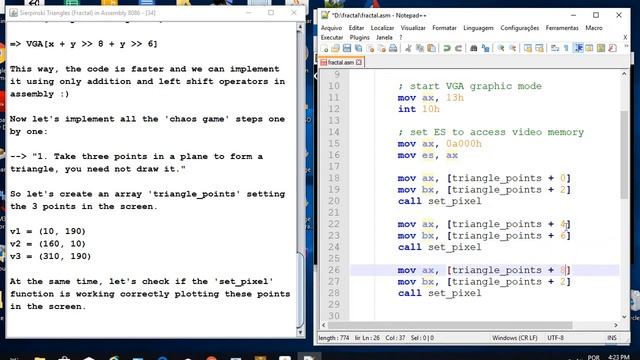Screen dimensions: 640x360
Task: Open the Janela menu
Action: (x=384, y=37)
